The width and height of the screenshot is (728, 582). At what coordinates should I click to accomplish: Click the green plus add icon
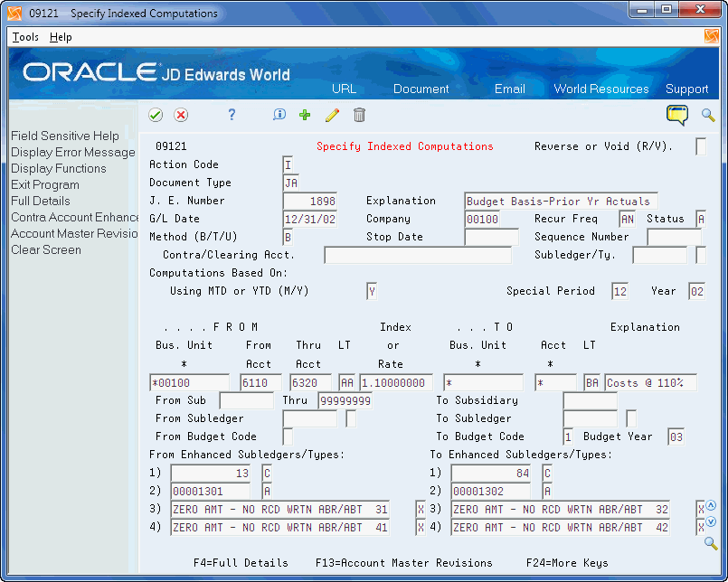coord(305,115)
